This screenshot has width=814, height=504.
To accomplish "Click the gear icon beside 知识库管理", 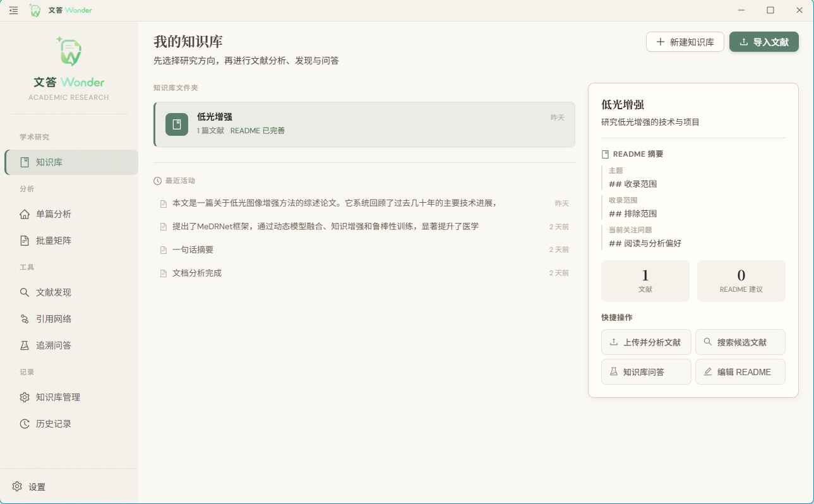I will point(25,397).
